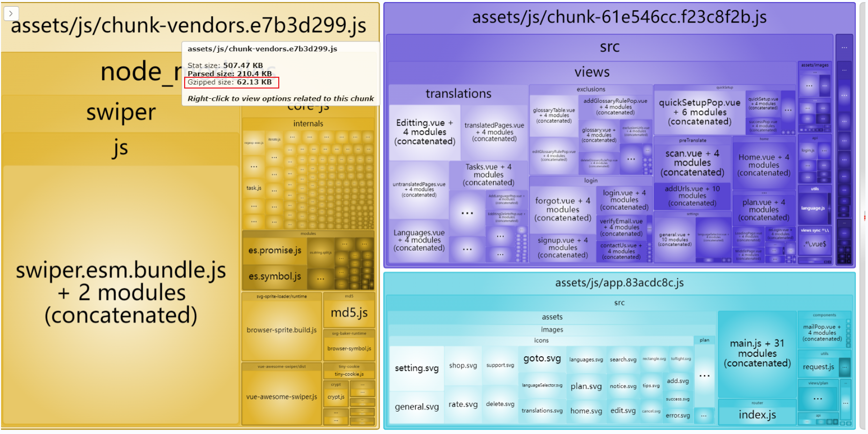Select the es.symbol.js module
Screen dimensions: 868x434
[x=275, y=276]
